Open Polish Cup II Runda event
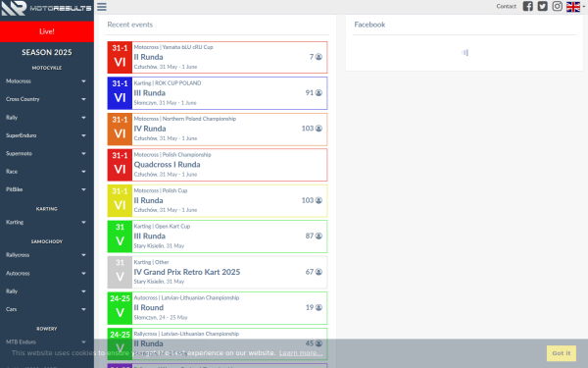Screen dimensions: 588x368 [x=218, y=201]
